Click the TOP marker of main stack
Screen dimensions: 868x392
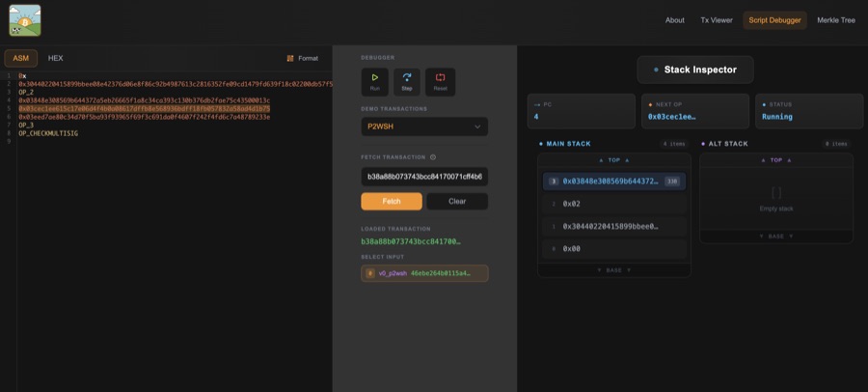[x=614, y=160]
